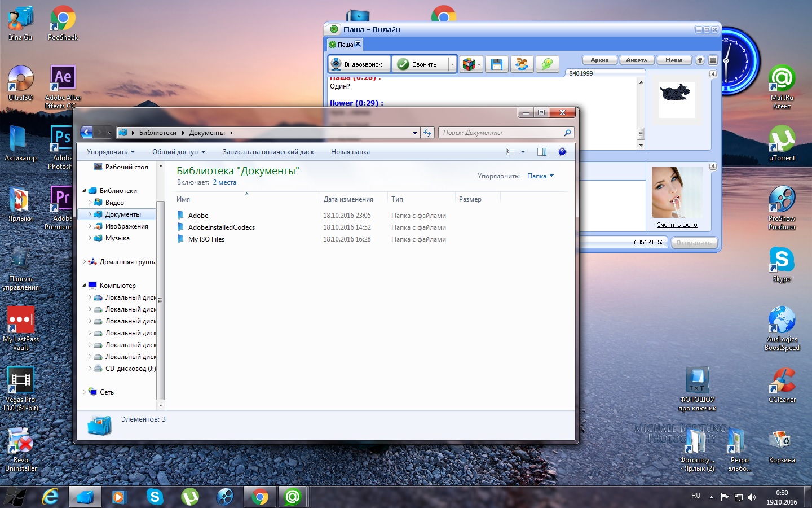Refresh the Документы folder view
The height and width of the screenshot is (508, 812).
point(427,133)
